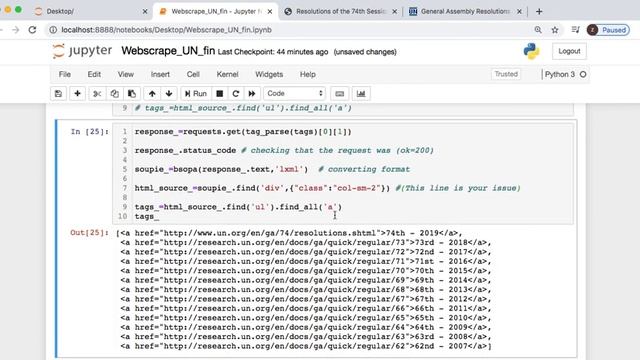Save notebook with floppy disk icon
Viewport: 640px width, 360px height.
pyautogui.click(x=58, y=93)
